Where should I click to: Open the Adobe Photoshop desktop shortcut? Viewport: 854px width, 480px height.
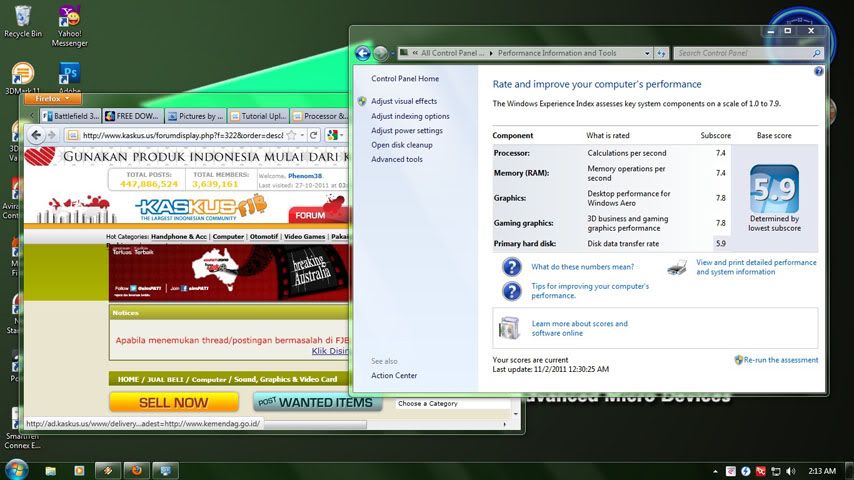click(70, 78)
